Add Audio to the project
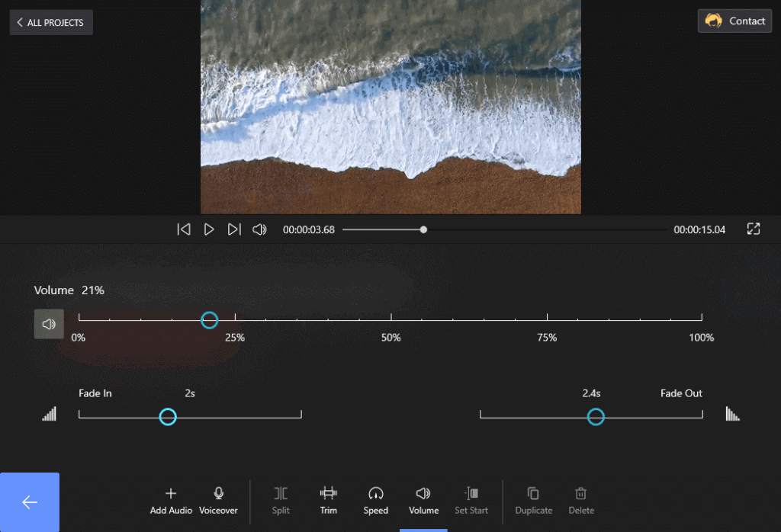Screen dimensions: 781x532 tap(171, 502)
